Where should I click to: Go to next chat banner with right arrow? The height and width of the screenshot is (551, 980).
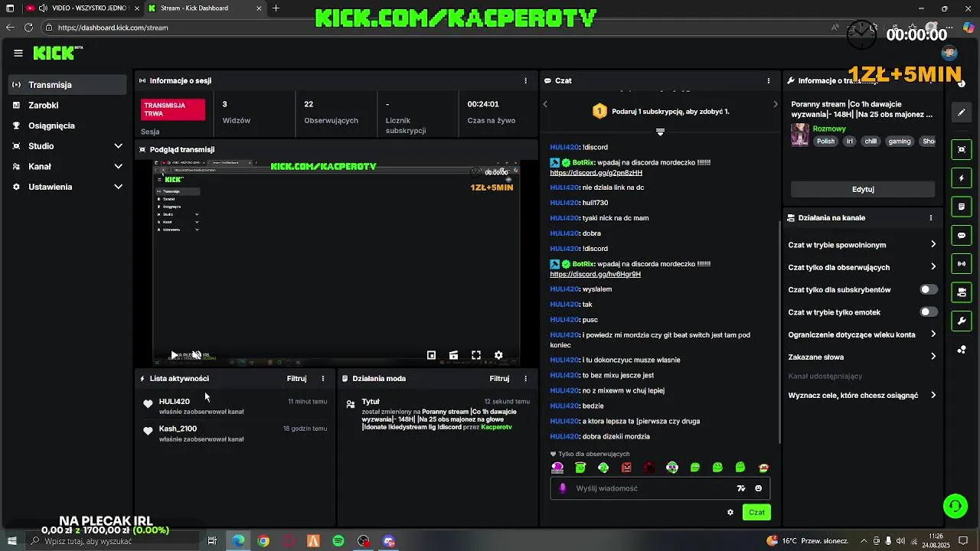tap(775, 104)
